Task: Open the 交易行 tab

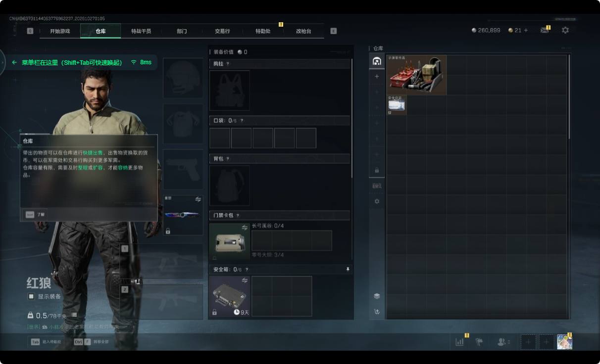Action: (x=222, y=31)
